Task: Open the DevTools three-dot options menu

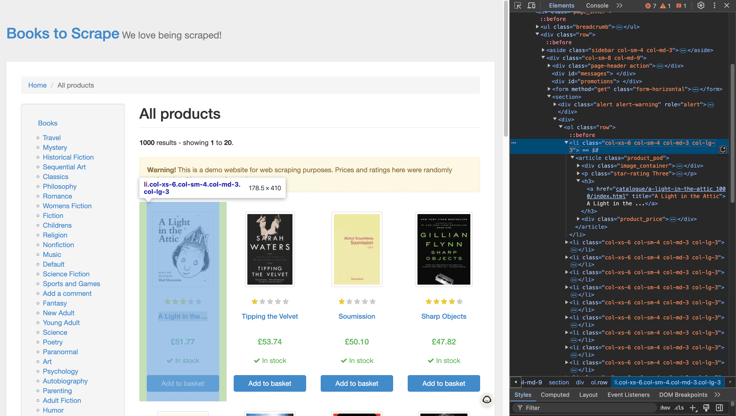Action: point(714,6)
